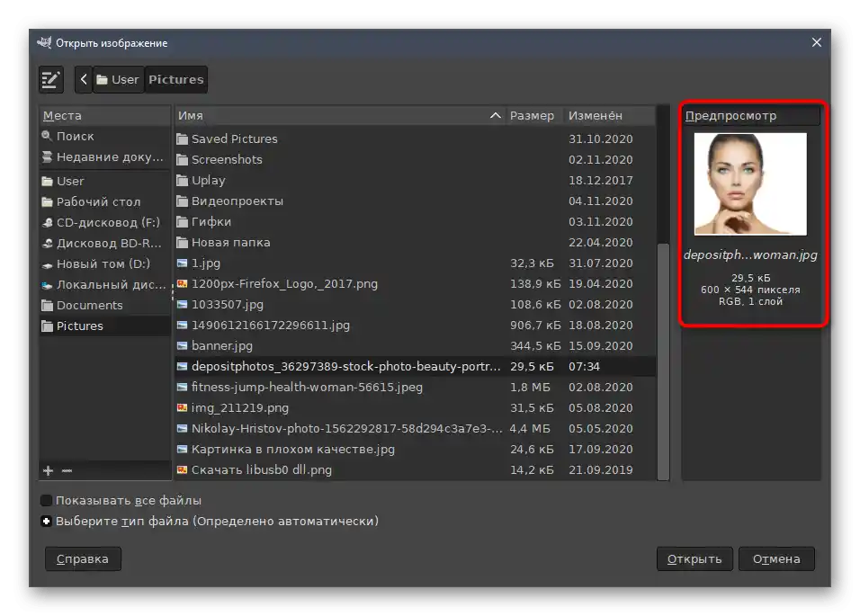Select CD-дисковод (F:) drive
Image resolution: width=860 pixels, height=616 pixels.
[104, 222]
